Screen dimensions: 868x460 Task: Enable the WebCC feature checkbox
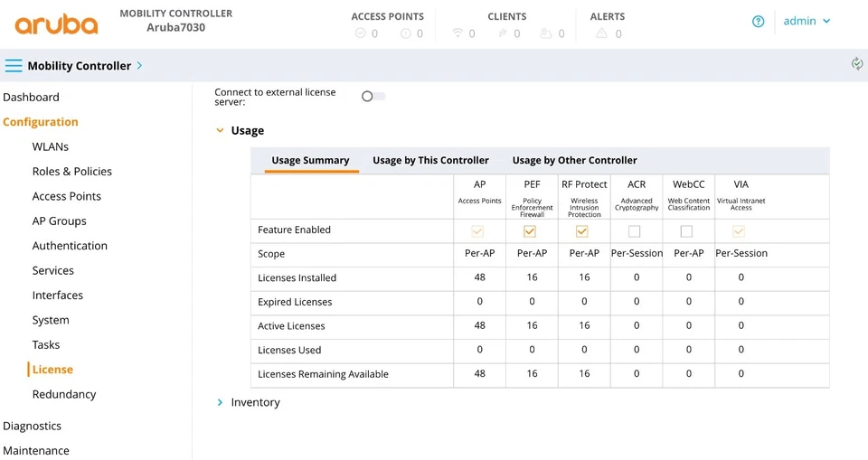click(687, 231)
